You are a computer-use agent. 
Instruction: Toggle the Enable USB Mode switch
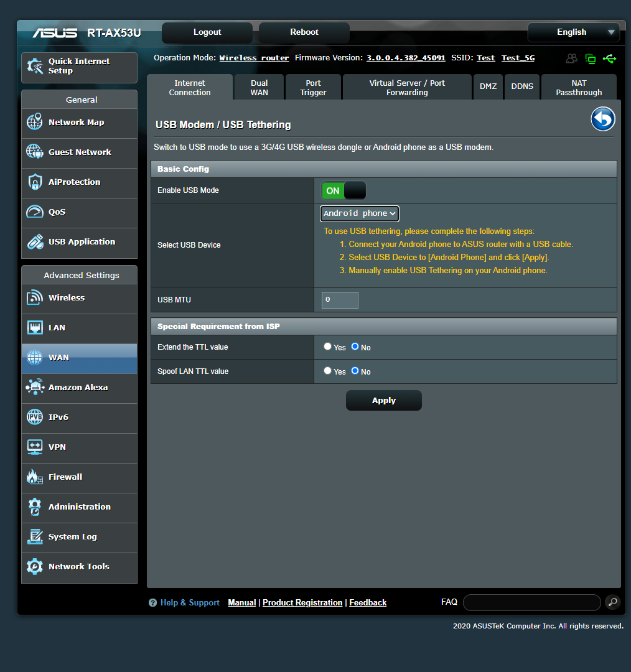tap(344, 190)
